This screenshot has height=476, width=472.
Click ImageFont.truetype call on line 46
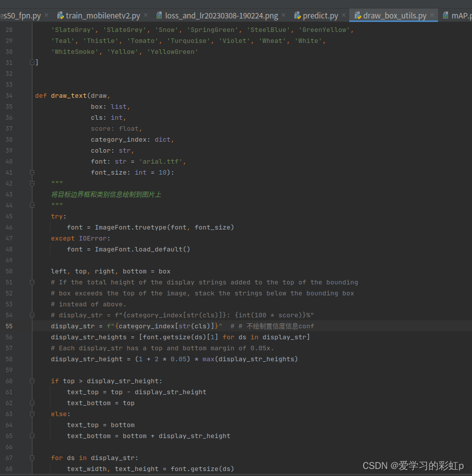click(x=164, y=228)
